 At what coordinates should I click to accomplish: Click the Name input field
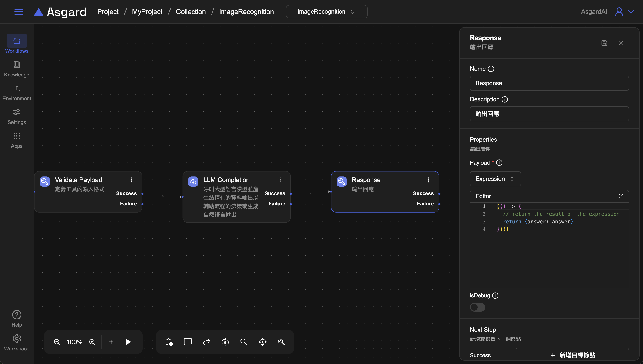pyautogui.click(x=549, y=83)
